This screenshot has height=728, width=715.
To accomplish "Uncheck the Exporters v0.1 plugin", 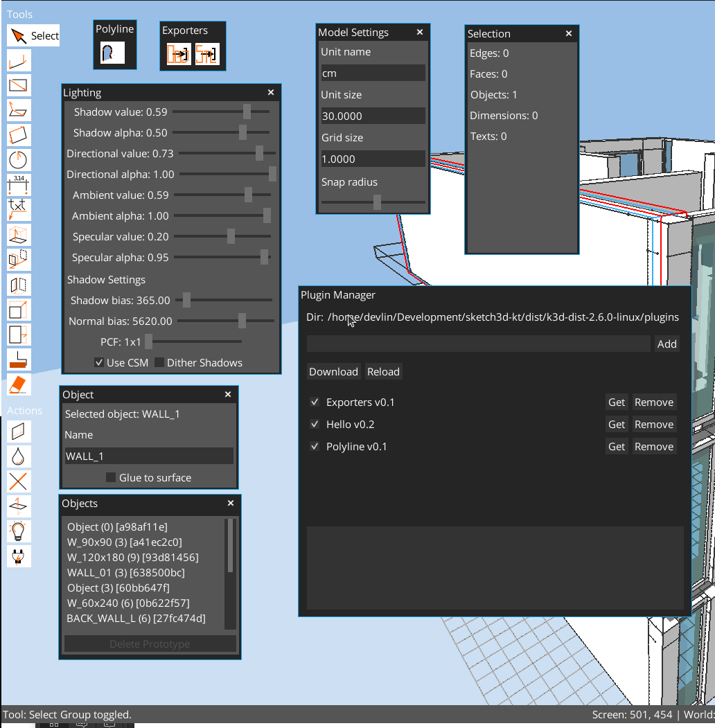I will pyautogui.click(x=315, y=402).
